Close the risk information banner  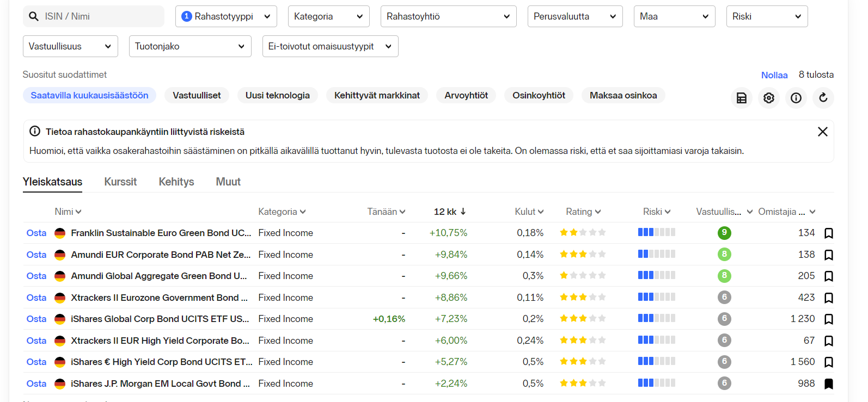coord(823,132)
